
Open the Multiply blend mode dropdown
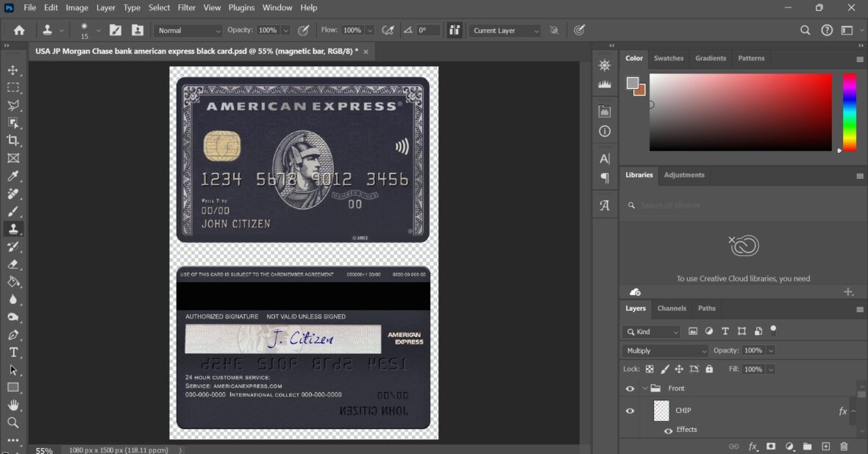[x=665, y=351]
